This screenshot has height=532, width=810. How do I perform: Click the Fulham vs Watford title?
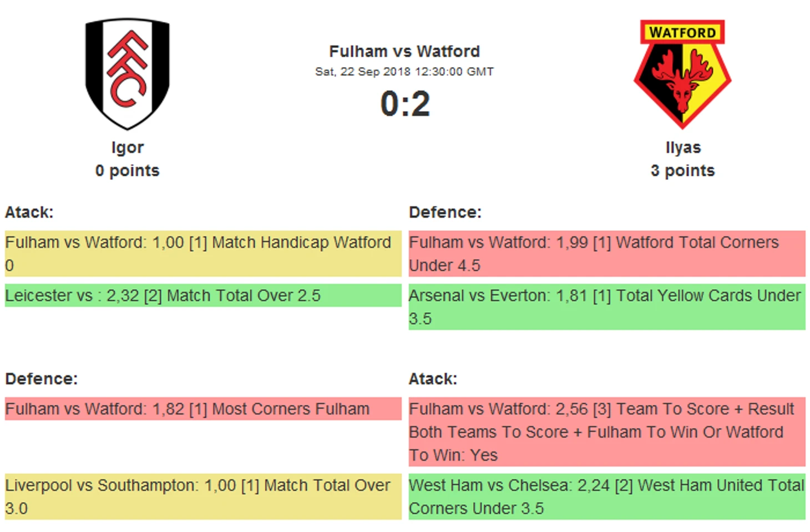point(404,52)
